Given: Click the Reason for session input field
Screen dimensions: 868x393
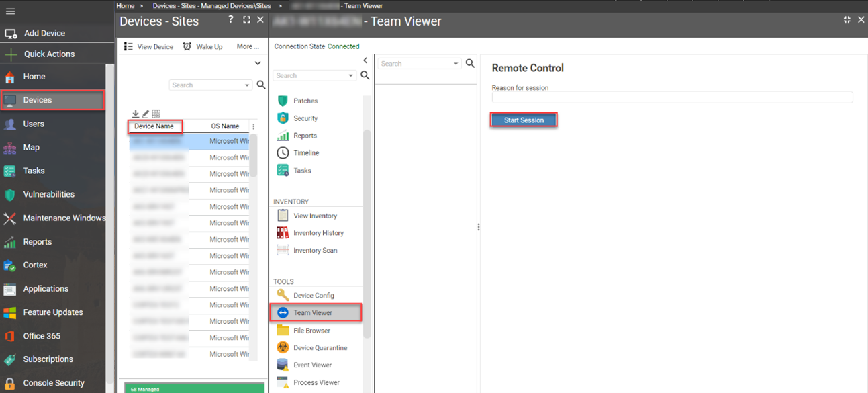Looking at the screenshot, I should tap(672, 97).
